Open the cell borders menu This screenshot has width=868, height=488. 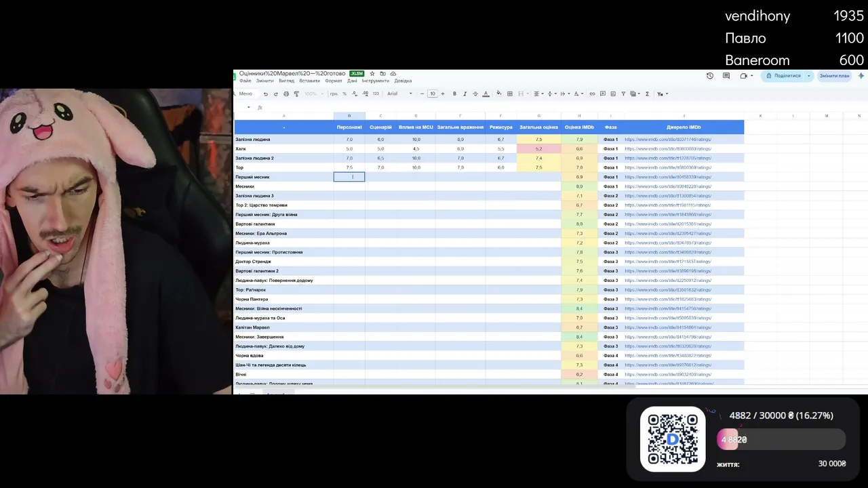(x=510, y=94)
